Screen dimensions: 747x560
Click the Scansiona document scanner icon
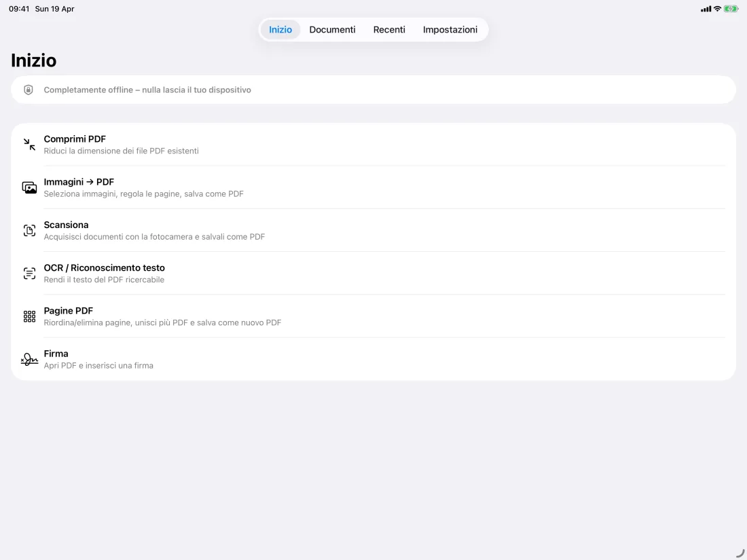[x=29, y=231]
